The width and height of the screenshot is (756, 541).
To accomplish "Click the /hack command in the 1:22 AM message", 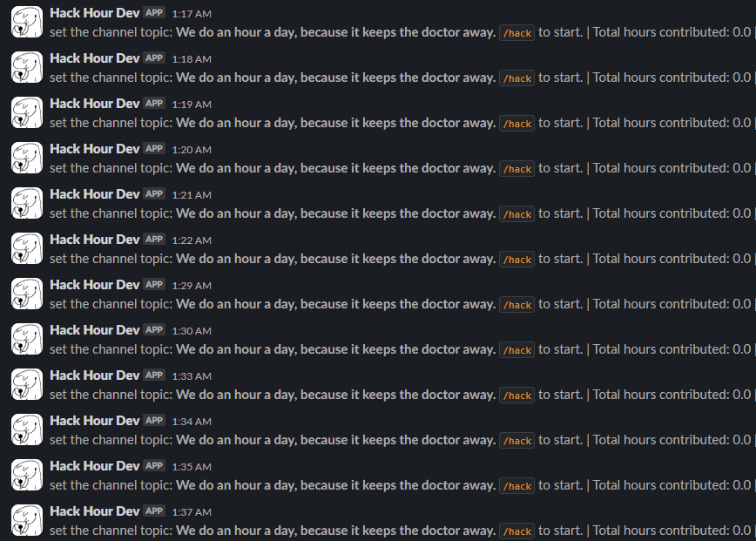I will pyautogui.click(x=516, y=260).
